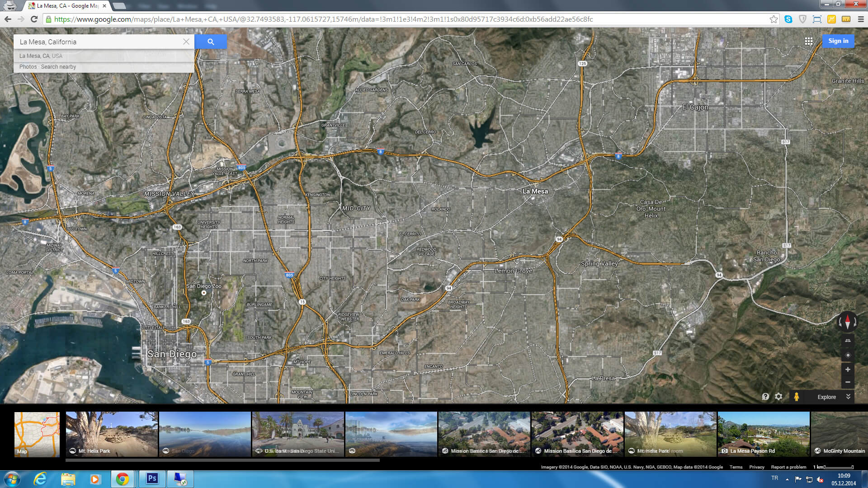Image resolution: width=868 pixels, height=488 pixels.
Task: Bookmark page with the star icon
Action: 774,19
